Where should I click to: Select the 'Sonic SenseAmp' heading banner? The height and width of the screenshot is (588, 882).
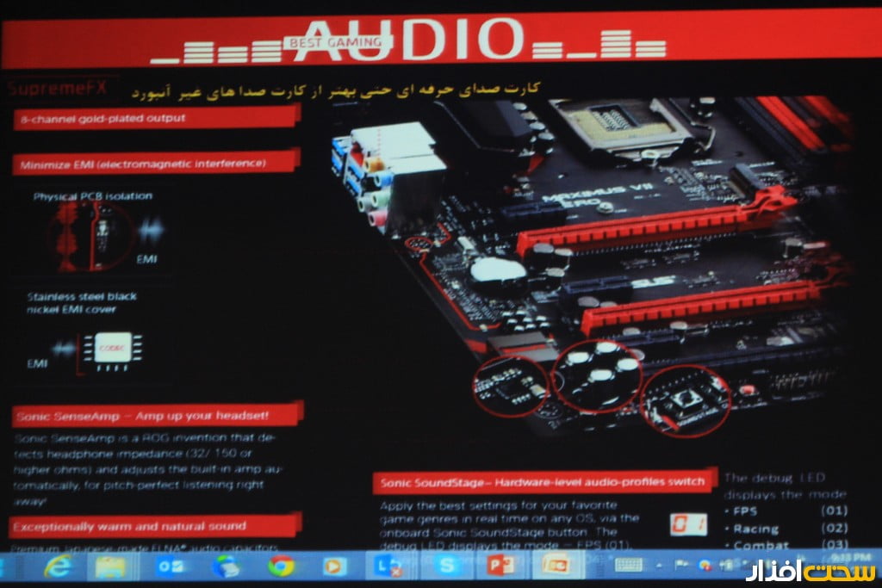(x=157, y=417)
